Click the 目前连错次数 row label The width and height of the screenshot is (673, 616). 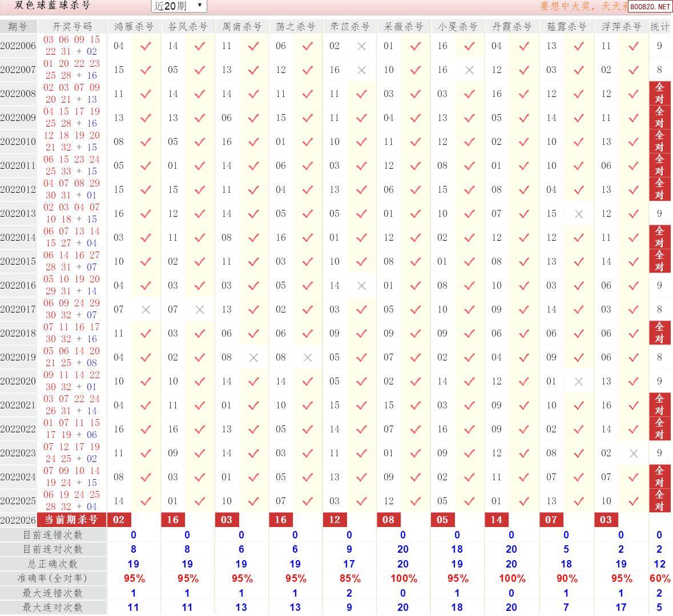tap(53, 535)
